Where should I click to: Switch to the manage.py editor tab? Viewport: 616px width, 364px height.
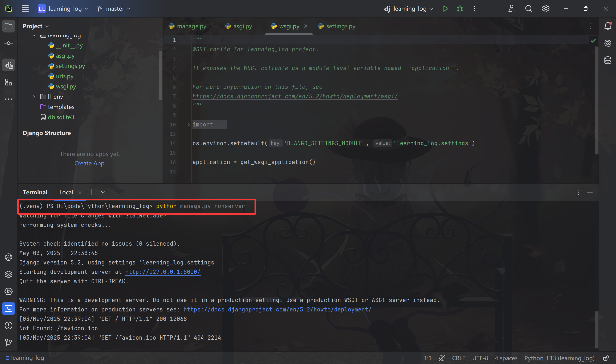tap(191, 26)
